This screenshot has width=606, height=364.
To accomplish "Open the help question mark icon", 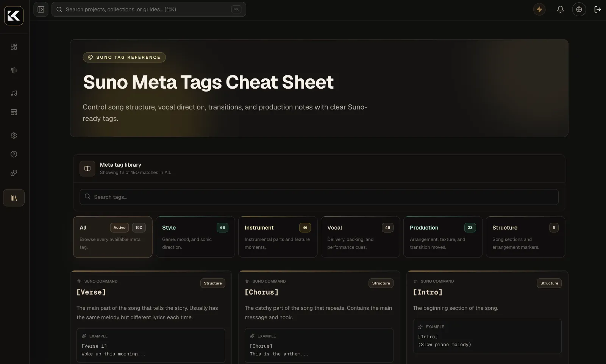I will (x=14, y=154).
